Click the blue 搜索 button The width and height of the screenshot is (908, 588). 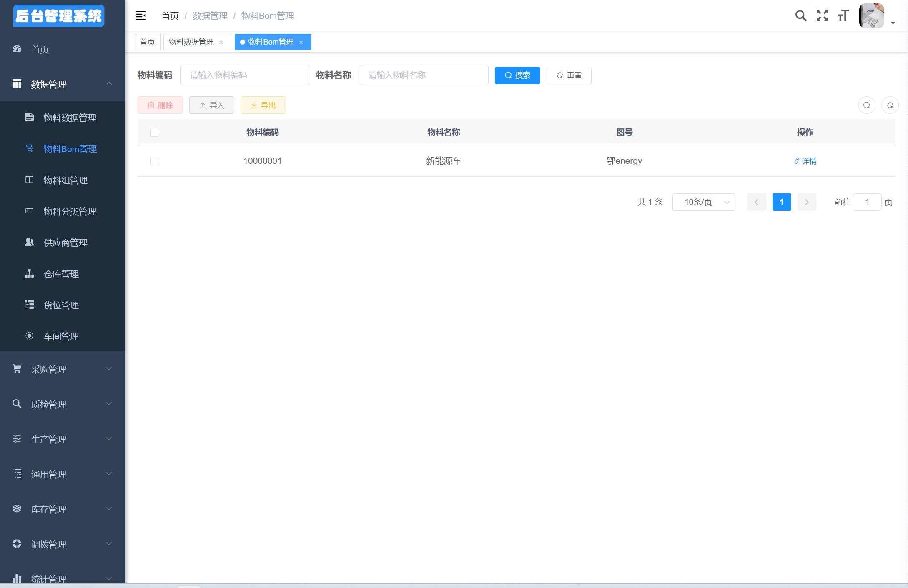pos(517,75)
